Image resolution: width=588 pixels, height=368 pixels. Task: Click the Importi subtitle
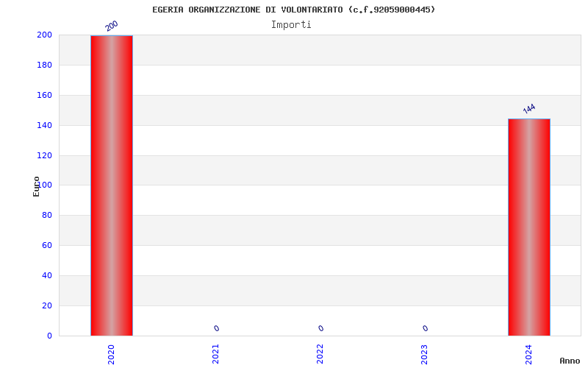point(291,25)
